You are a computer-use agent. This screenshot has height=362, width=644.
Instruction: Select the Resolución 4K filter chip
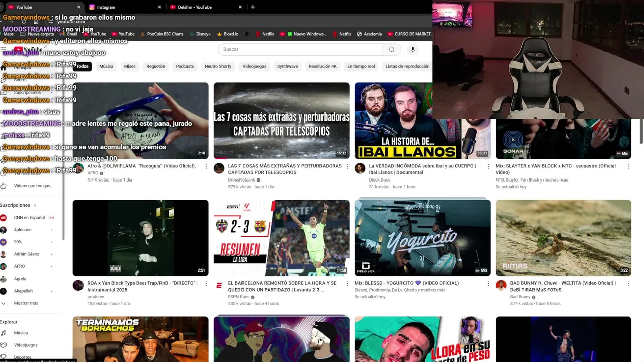point(323,66)
